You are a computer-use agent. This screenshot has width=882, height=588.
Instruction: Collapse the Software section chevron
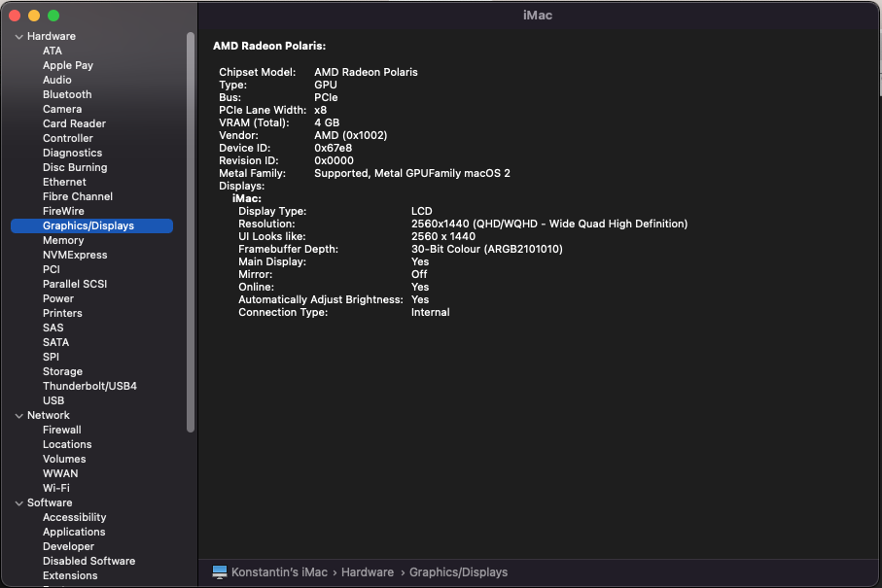pyautogui.click(x=19, y=503)
